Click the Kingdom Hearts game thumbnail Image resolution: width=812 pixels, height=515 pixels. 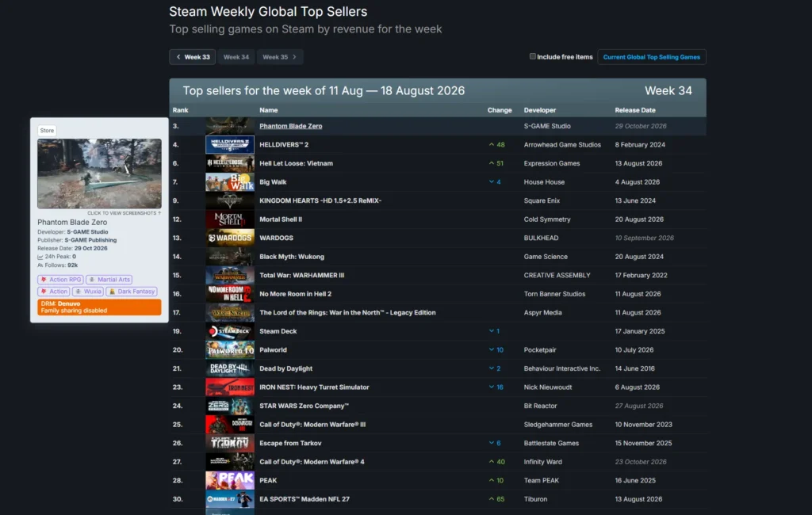230,200
